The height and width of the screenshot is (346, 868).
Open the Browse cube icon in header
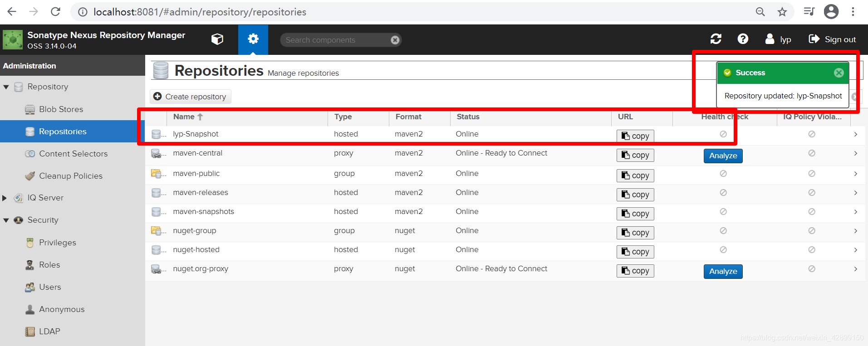[x=217, y=39]
